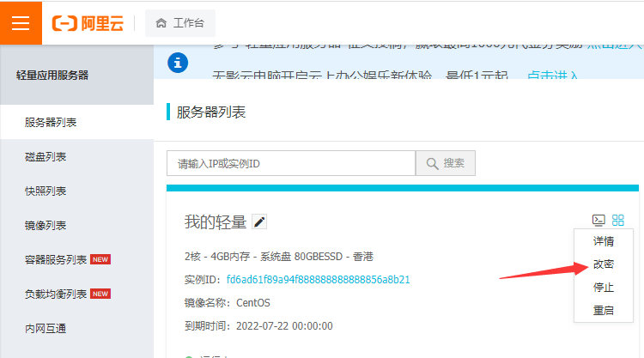Image resolution: width=644 pixels, height=358 pixels.
Task: Click the IP or instance ID search field
Action: coord(290,163)
